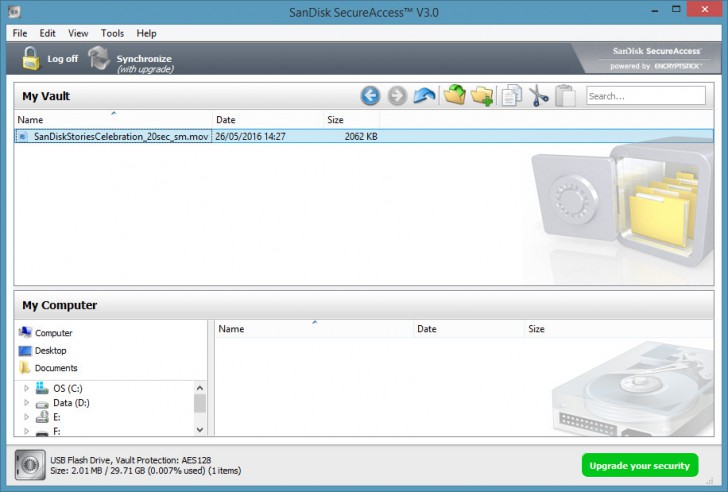
Task: Sort My Computer list by Date header
Action: click(x=468, y=329)
